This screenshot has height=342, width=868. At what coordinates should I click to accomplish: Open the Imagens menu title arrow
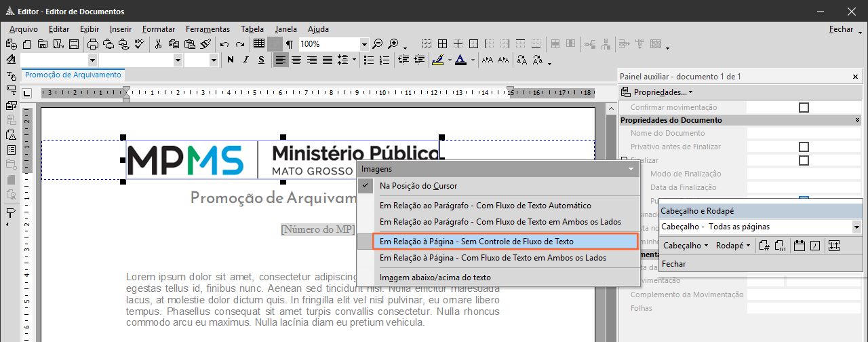(x=632, y=169)
